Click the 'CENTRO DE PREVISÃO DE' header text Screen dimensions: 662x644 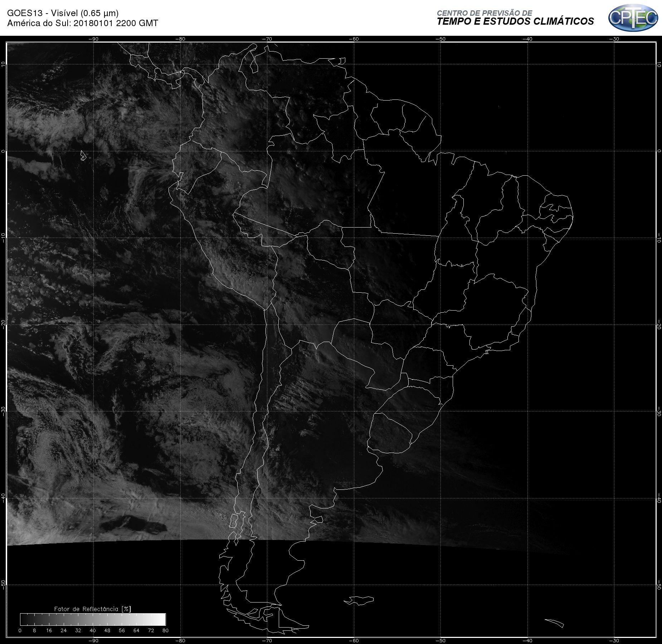tap(485, 13)
